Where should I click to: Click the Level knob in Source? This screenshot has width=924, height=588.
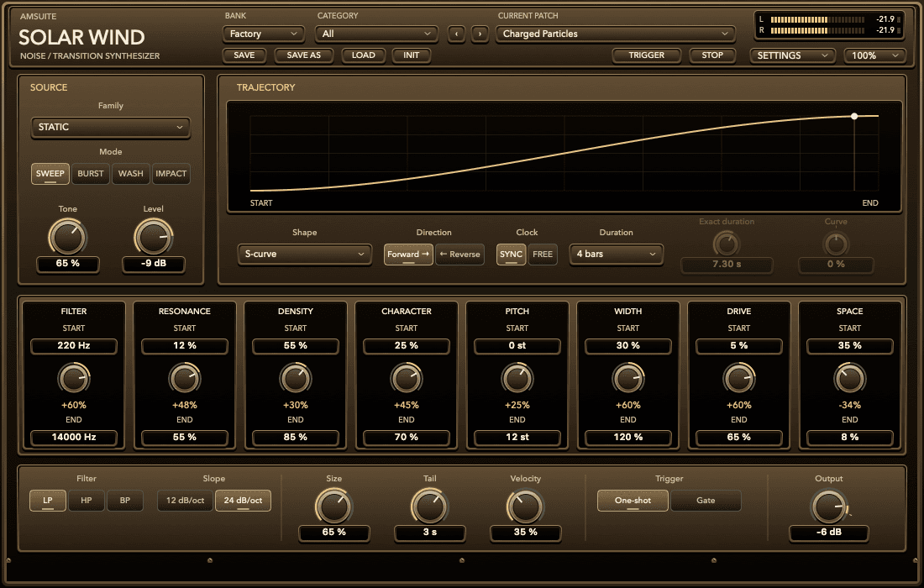(x=153, y=238)
